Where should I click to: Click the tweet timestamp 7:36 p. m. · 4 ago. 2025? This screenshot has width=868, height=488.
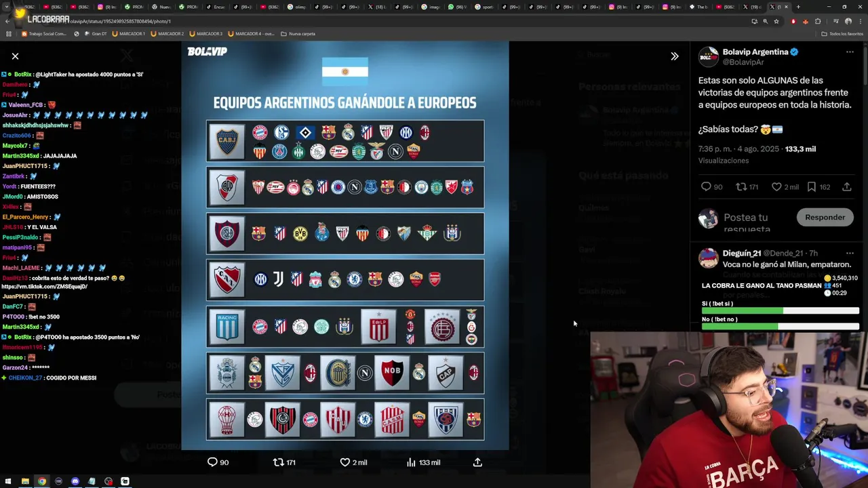click(x=740, y=149)
